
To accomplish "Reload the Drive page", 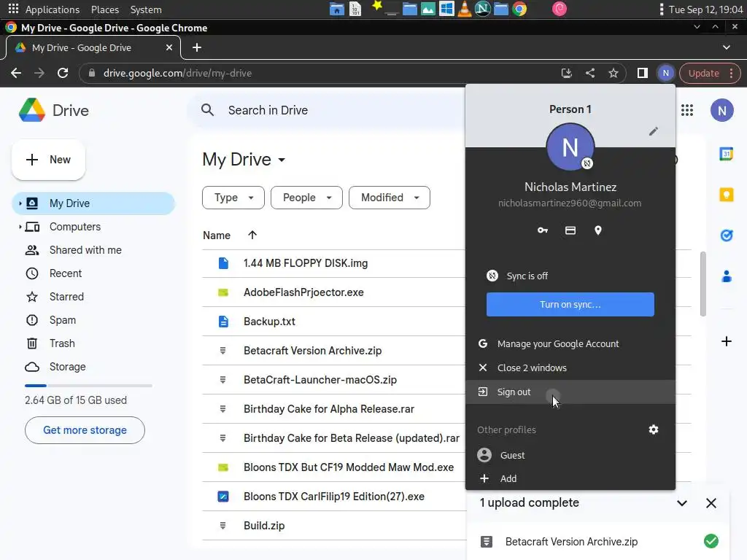I will tap(63, 74).
